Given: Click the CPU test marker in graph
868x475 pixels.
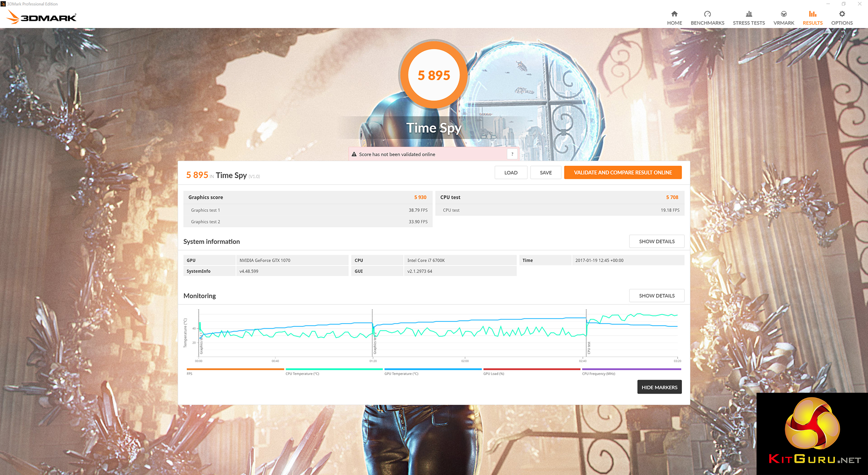Looking at the screenshot, I should [x=589, y=348].
